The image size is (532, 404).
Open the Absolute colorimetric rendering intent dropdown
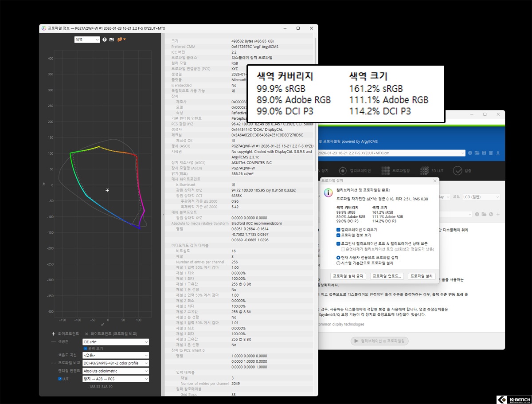point(115,371)
